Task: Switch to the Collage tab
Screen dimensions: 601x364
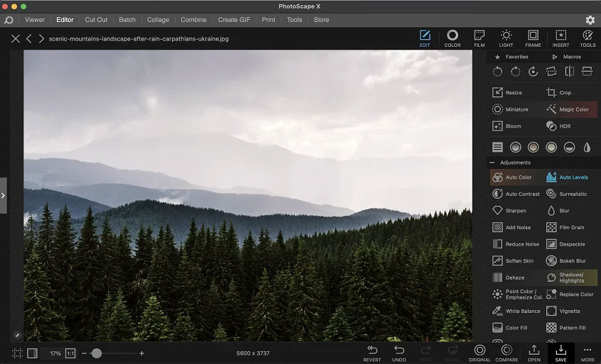Action: coord(158,20)
